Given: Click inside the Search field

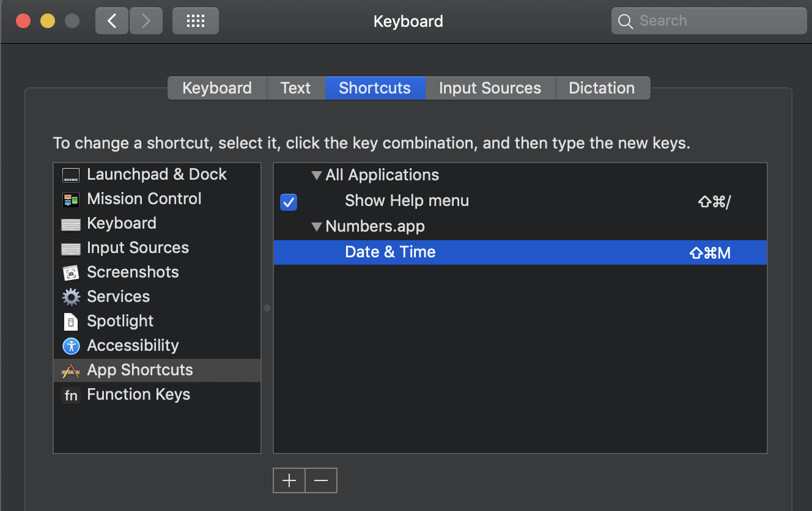Looking at the screenshot, I should click(708, 20).
